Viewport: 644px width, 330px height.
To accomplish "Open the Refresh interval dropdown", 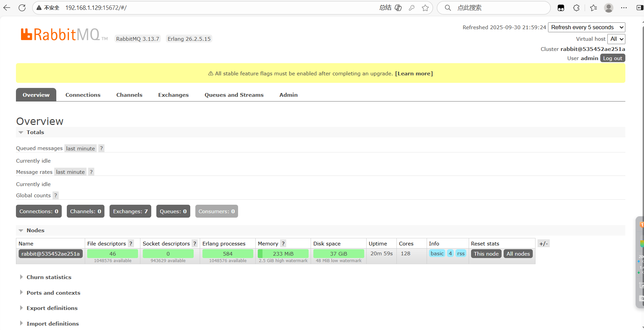I will (587, 27).
